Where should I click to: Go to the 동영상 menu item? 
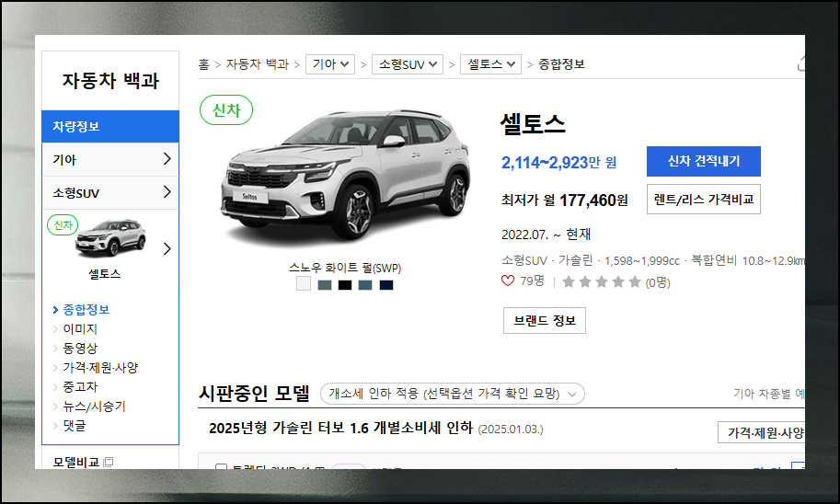tap(80, 349)
